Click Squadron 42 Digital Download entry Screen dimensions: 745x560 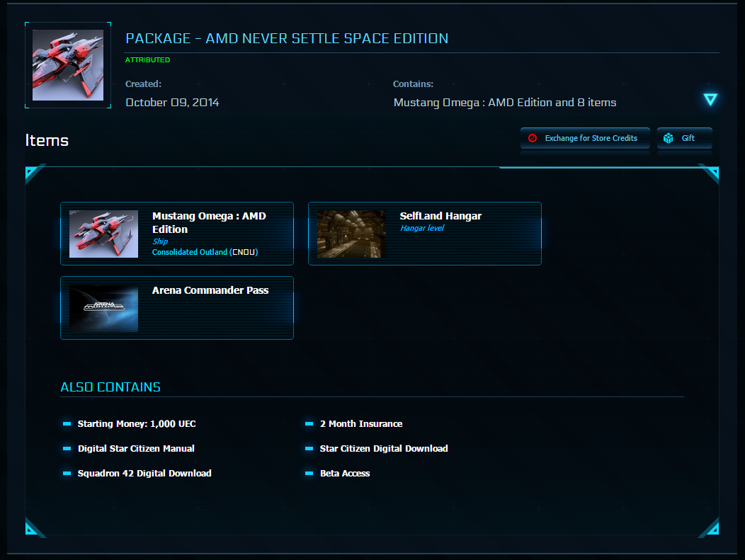144,473
